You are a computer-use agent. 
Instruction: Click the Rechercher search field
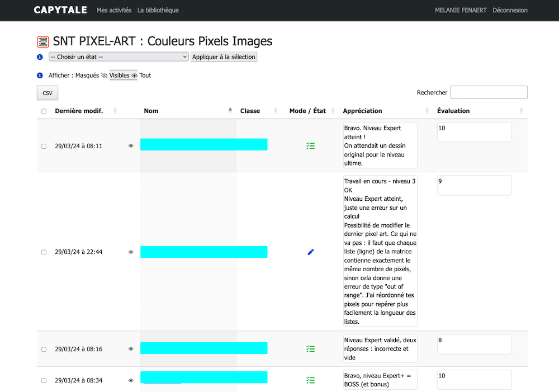489,92
